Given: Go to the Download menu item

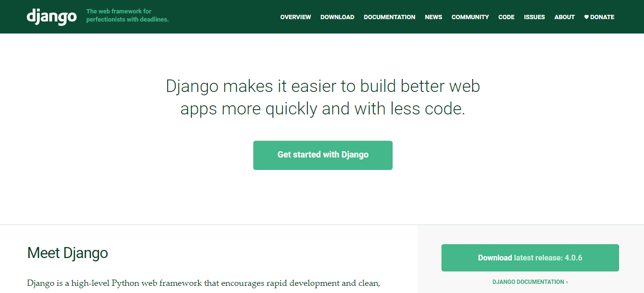Looking at the screenshot, I should [x=337, y=17].
